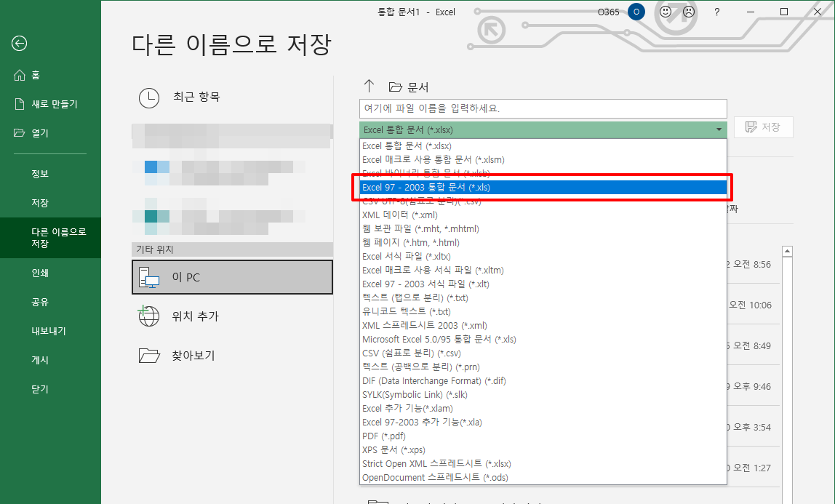Select SYLK(Symbolic Link) (*.slk)

(x=543, y=395)
